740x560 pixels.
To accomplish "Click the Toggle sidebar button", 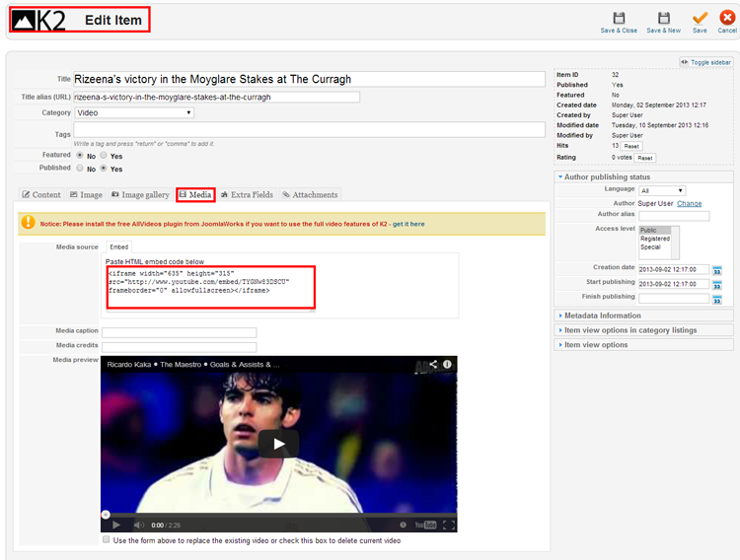I will (706, 62).
